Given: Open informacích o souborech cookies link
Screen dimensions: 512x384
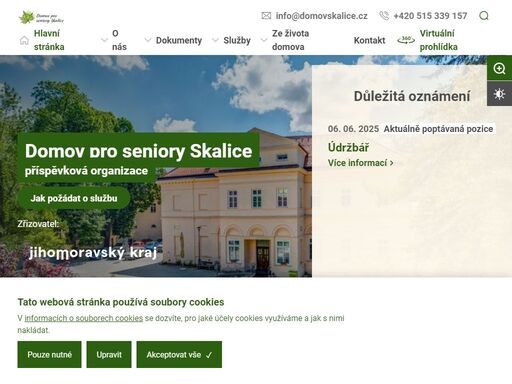Looking at the screenshot, I should (83, 318).
